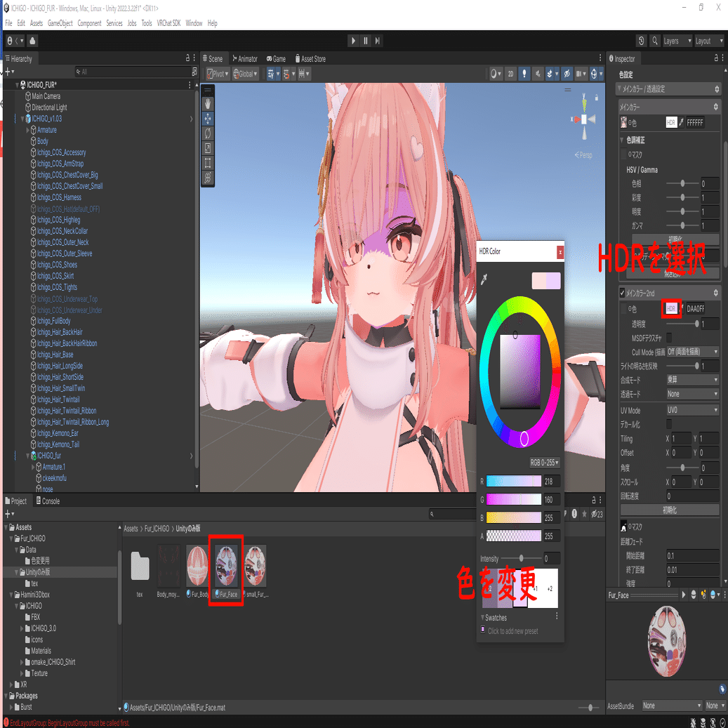Click the gear icon on the メインカラー2nd section
Viewport: 728px width, 728px height.
click(x=715, y=293)
